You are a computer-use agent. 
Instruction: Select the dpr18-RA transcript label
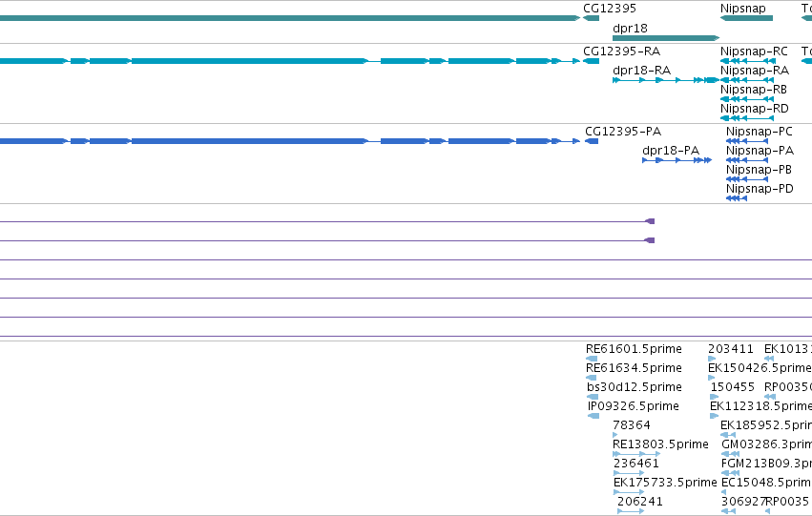[641, 71]
